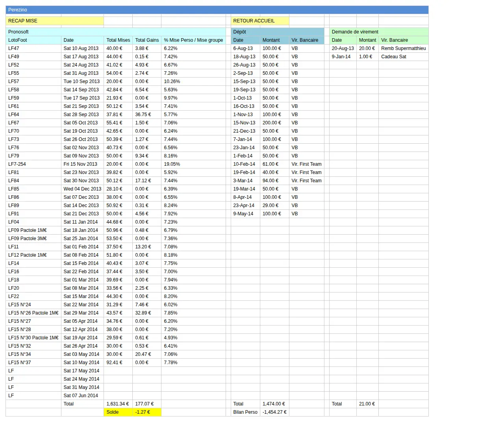This screenshot has width=504, height=422.
Task: Select the "LF15 N°37" cell
Action: pos(33,363)
